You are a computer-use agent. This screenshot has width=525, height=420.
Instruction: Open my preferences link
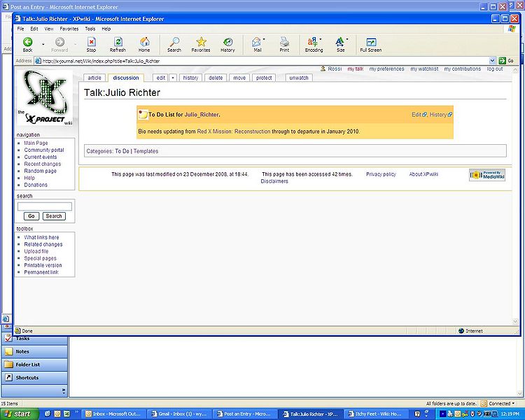pos(386,69)
